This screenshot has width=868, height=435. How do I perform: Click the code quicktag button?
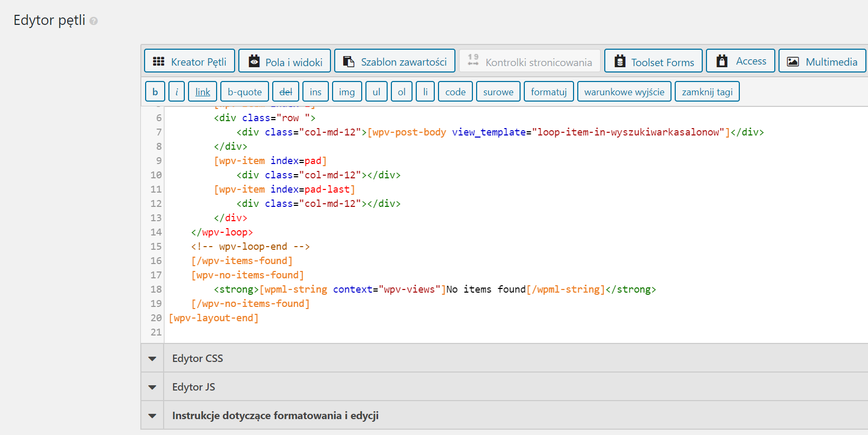tap(455, 92)
